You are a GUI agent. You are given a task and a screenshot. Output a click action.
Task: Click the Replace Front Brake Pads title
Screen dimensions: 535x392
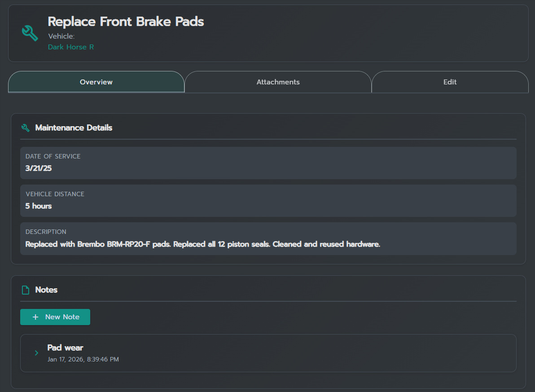[x=126, y=22]
